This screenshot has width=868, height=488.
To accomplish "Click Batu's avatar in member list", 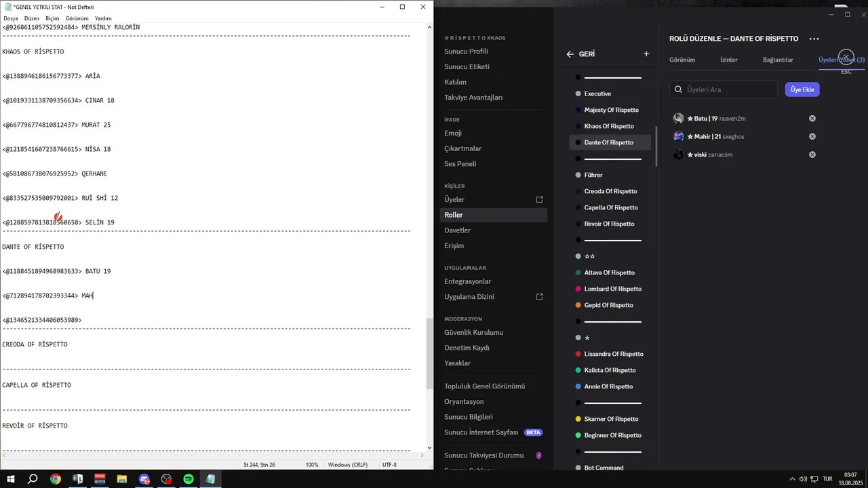I will 678,119.
